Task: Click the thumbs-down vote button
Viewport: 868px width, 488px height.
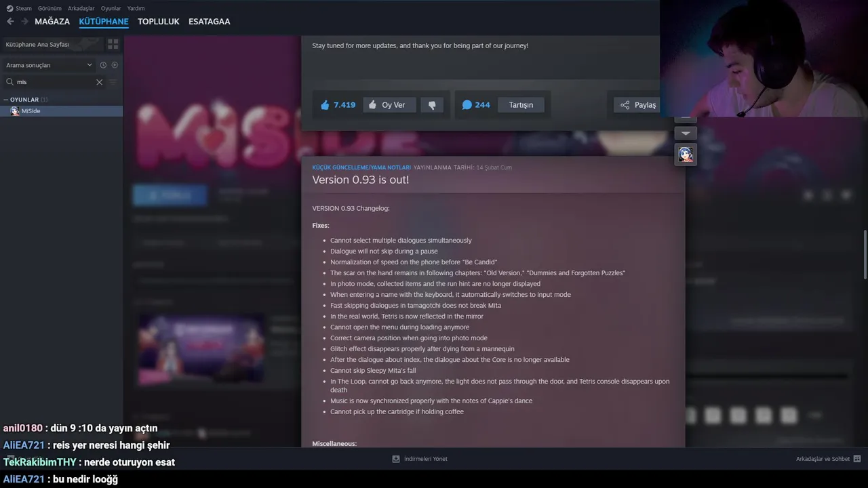Action: click(x=432, y=105)
